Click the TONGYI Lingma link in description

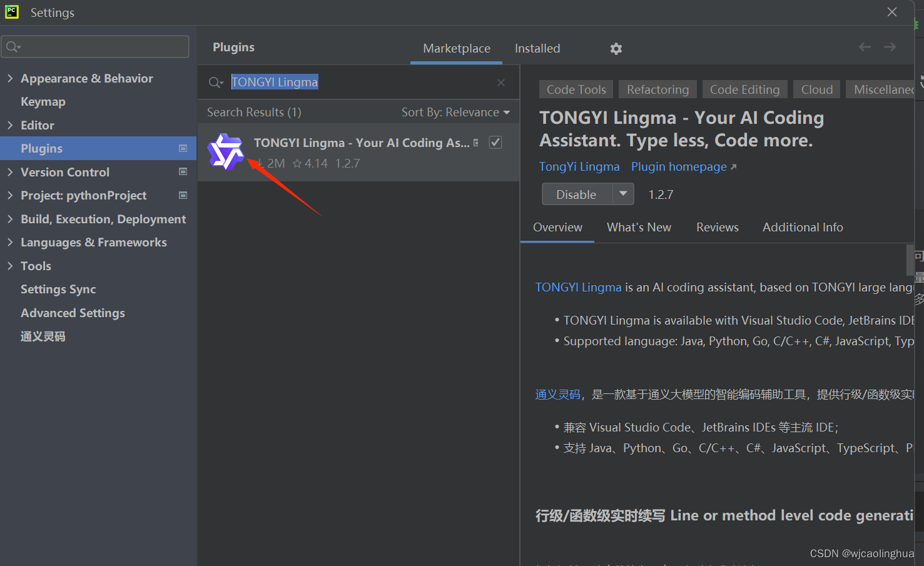(578, 287)
